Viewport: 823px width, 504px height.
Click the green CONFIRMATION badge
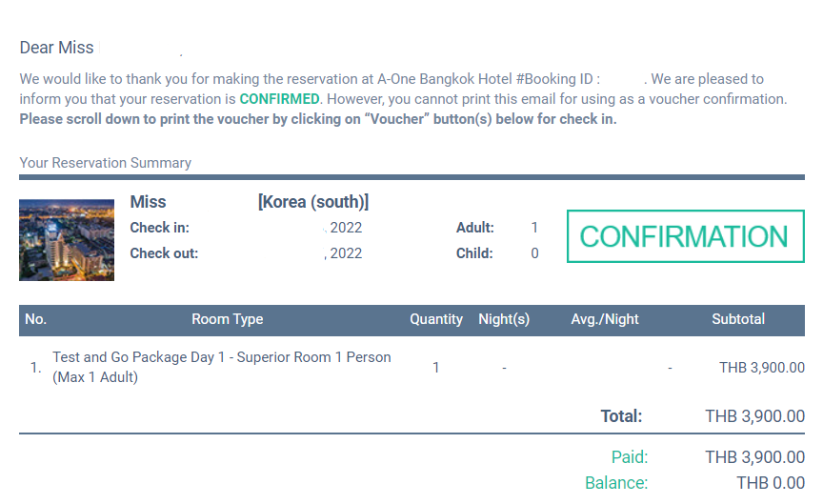tap(686, 236)
